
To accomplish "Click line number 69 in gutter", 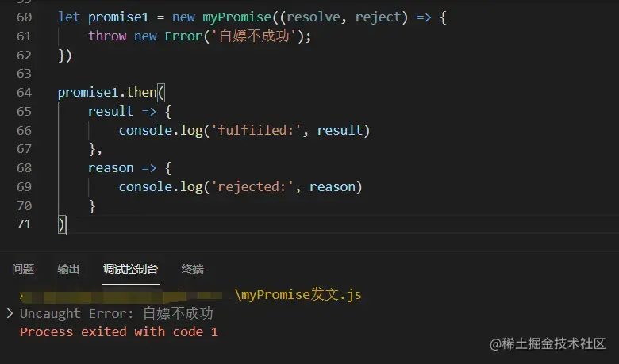I will click(24, 187).
